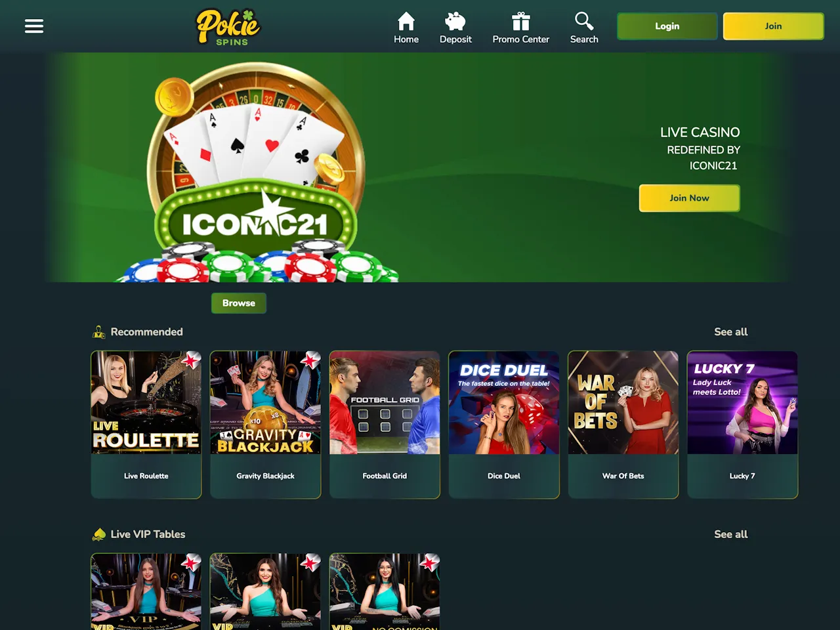Click the green Browse button
The height and width of the screenshot is (630, 840).
pyautogui.click(x=239, y=303)
